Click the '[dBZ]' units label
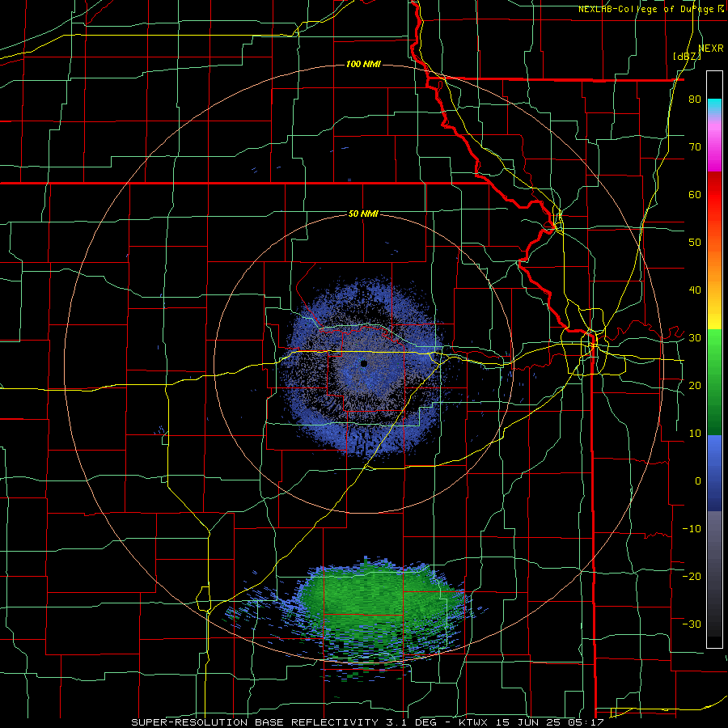The width and height of the screenshot is (728, 728). (687, 56)
